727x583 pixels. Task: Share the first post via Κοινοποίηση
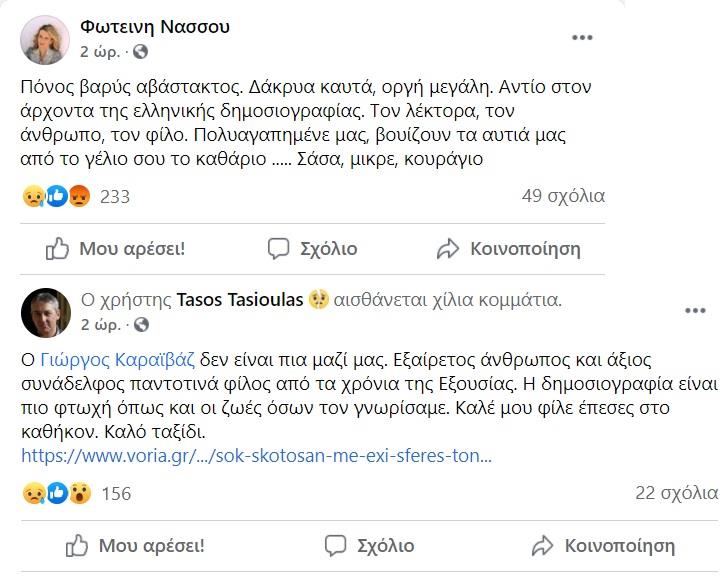coord(509,248)
